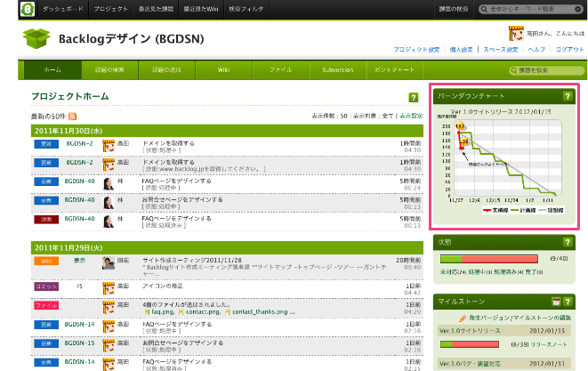
Task: Click 処理中(3) status link
Action: point(480,272)
